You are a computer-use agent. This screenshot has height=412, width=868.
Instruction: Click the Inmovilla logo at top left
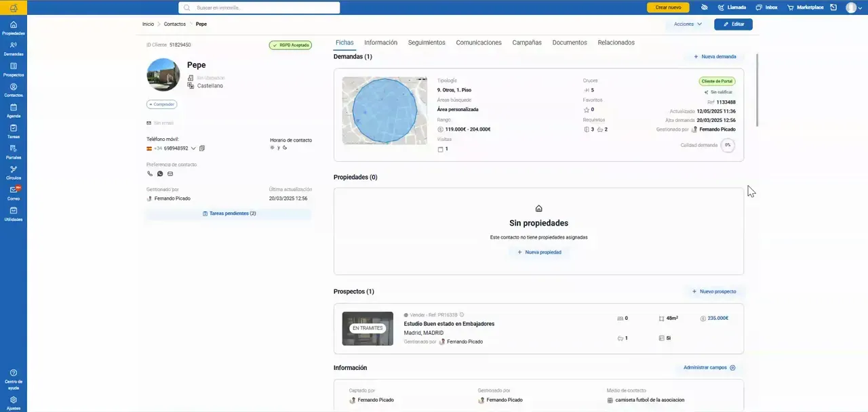(14, 7)
